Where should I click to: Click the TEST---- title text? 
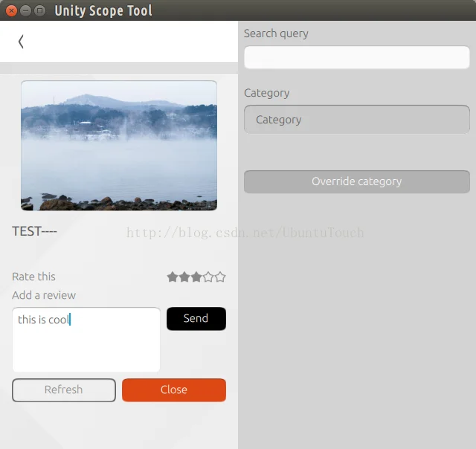(35, 231)
